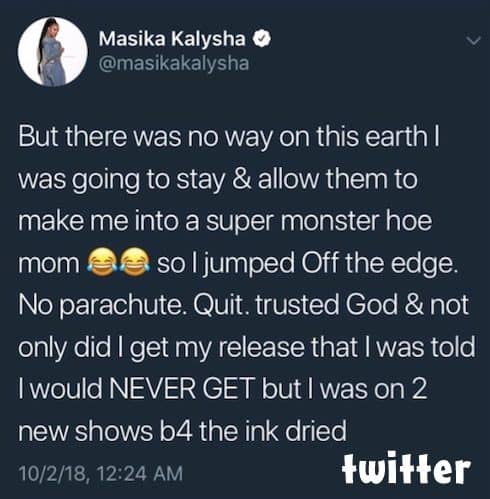Screen dimensions: 490x499
Task: Open Masika Kalysha's profile picture
Action: pyautogui.click(x=53, y=52)
